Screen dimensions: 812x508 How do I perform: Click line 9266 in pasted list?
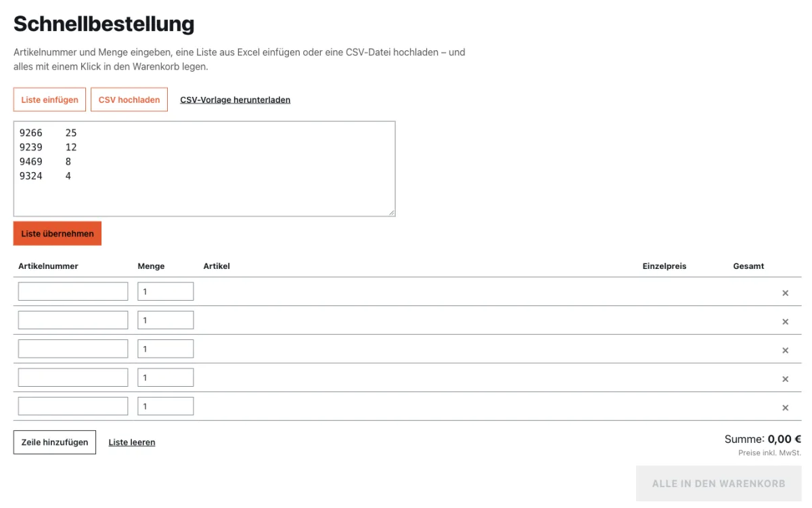coord(48,133)
